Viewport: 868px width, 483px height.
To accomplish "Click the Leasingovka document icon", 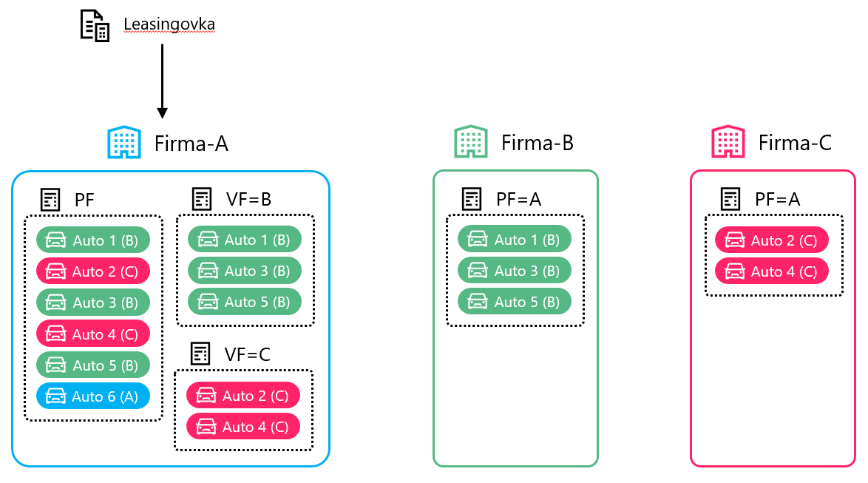I will click(x=95, y=26).
